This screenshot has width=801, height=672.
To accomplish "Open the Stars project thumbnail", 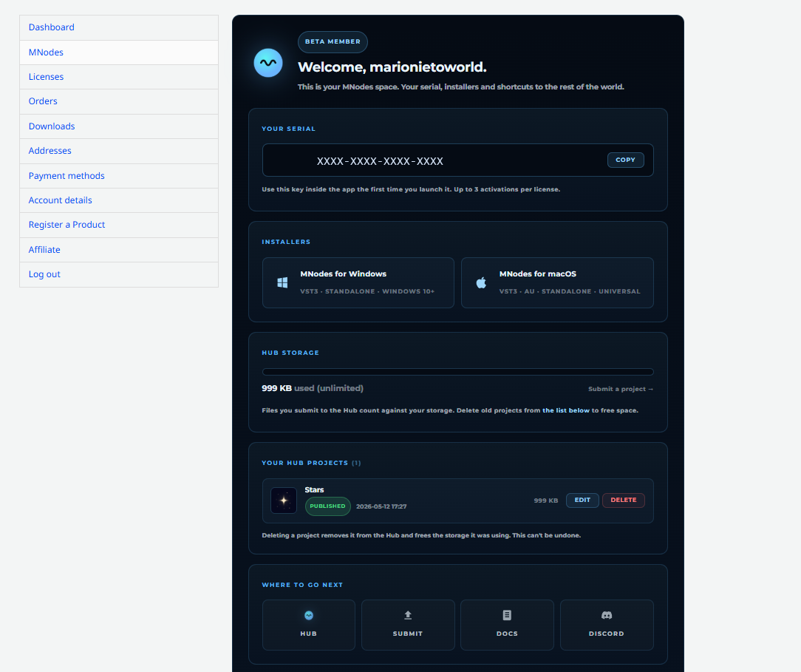I will click(x=284, y=500).
